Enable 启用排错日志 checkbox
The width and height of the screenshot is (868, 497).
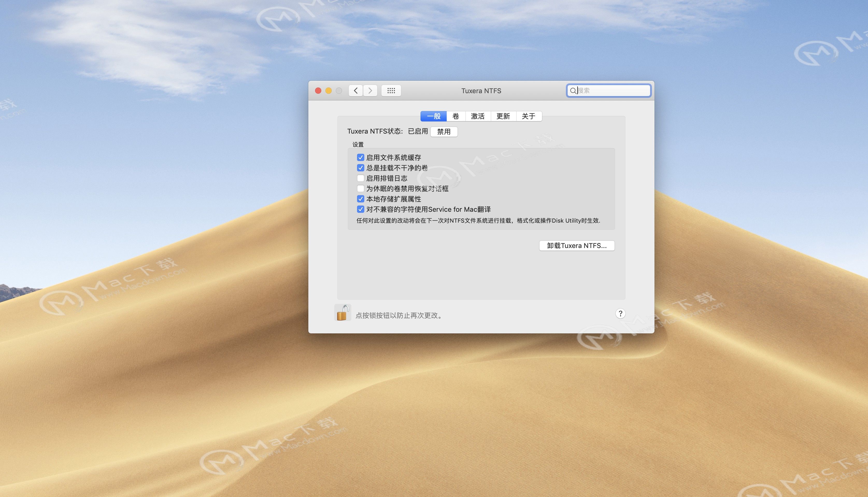pos(360,178)
